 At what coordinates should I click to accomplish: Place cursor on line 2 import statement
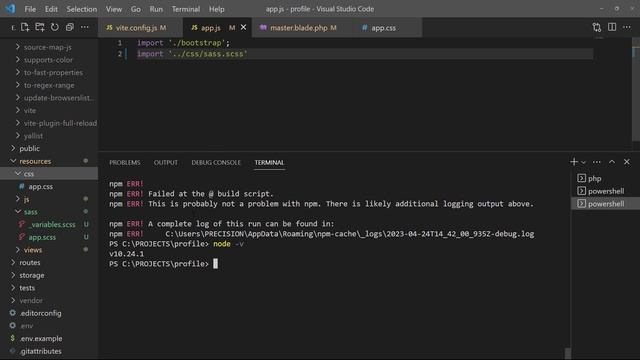(192, 54)
